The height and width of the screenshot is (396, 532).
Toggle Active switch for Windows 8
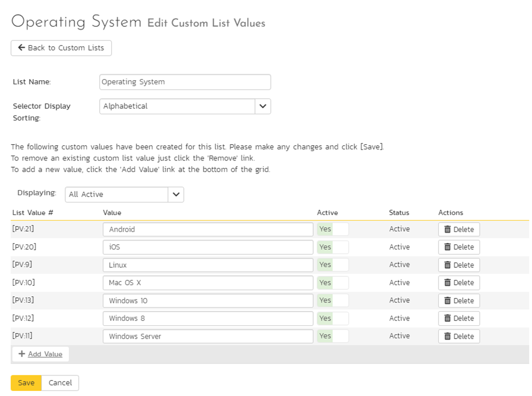(333, 318)
